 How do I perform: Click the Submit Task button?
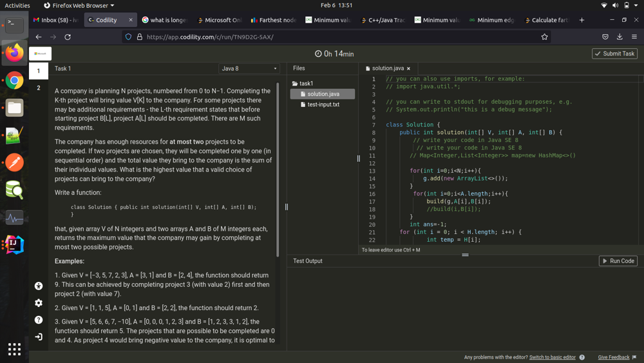pos(614,54)
